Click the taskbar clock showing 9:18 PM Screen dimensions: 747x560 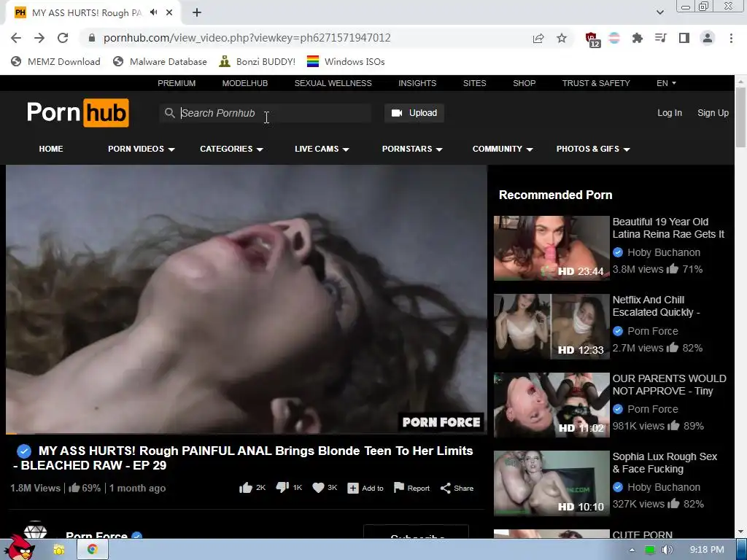point(707,550)
